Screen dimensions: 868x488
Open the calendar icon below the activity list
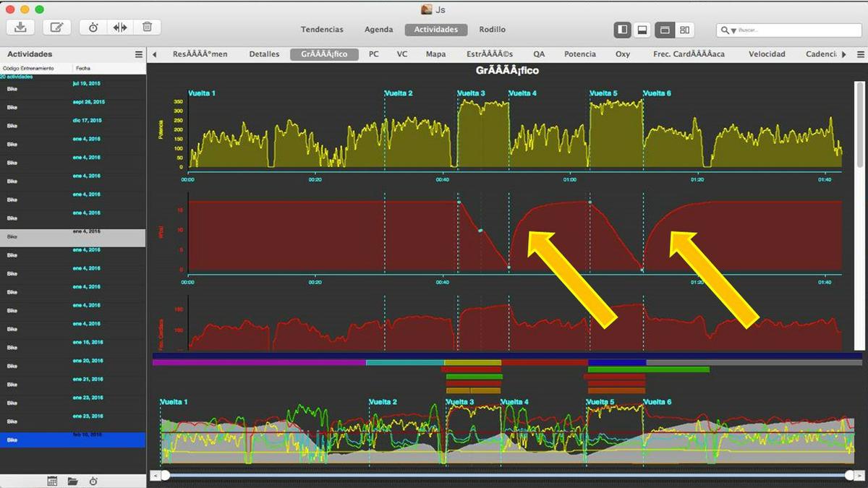pyautogui.click(x=52, y=481)
